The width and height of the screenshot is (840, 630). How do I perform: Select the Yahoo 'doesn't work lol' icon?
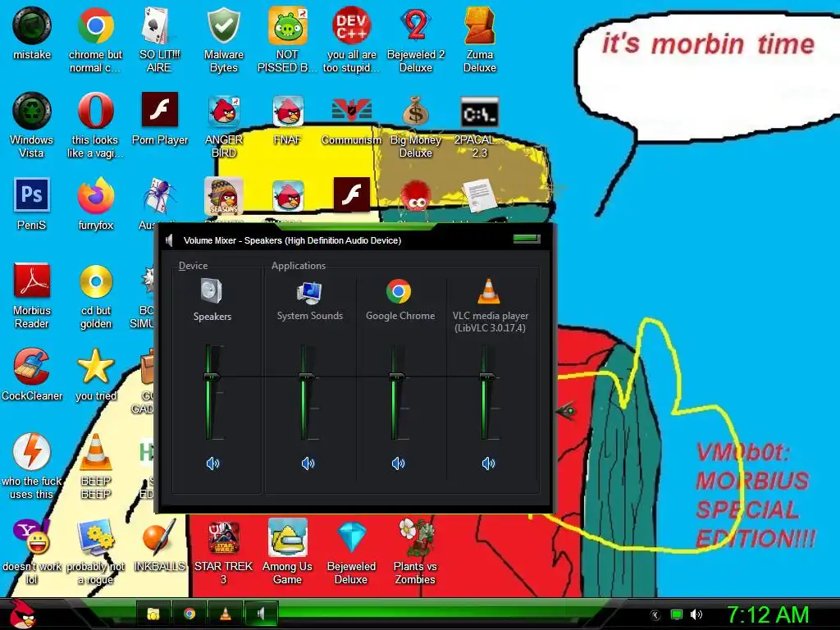32,551
